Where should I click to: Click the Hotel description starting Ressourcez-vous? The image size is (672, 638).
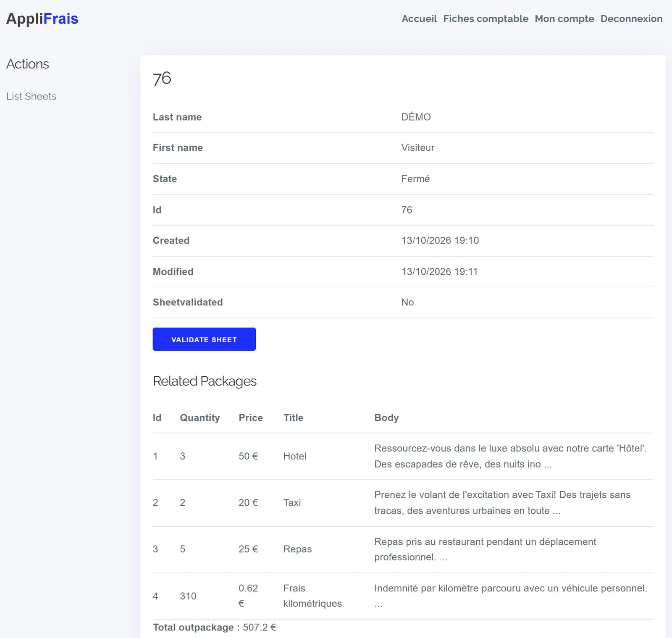pyautogui.click(x=510, y=456)
